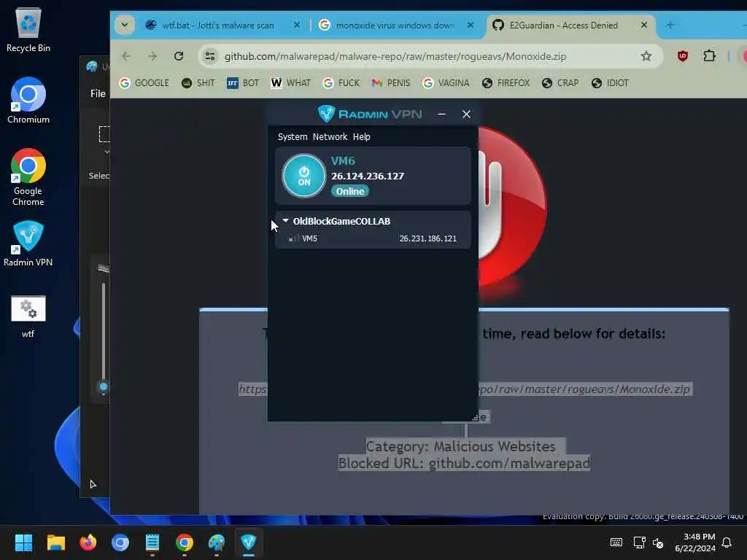The image size is (747, 560).
Task: Click the Radmin VPN taskbar icon
Action: point(249,542)
